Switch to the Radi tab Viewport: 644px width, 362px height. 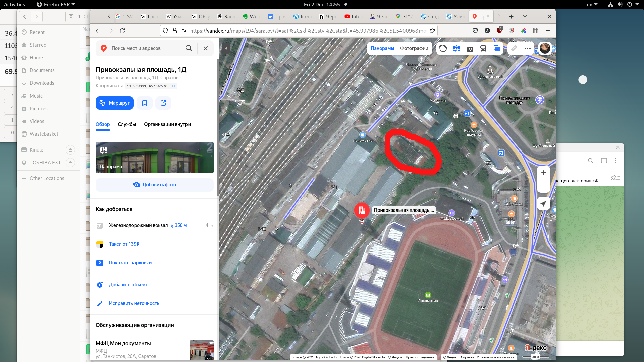pos(226,16)
